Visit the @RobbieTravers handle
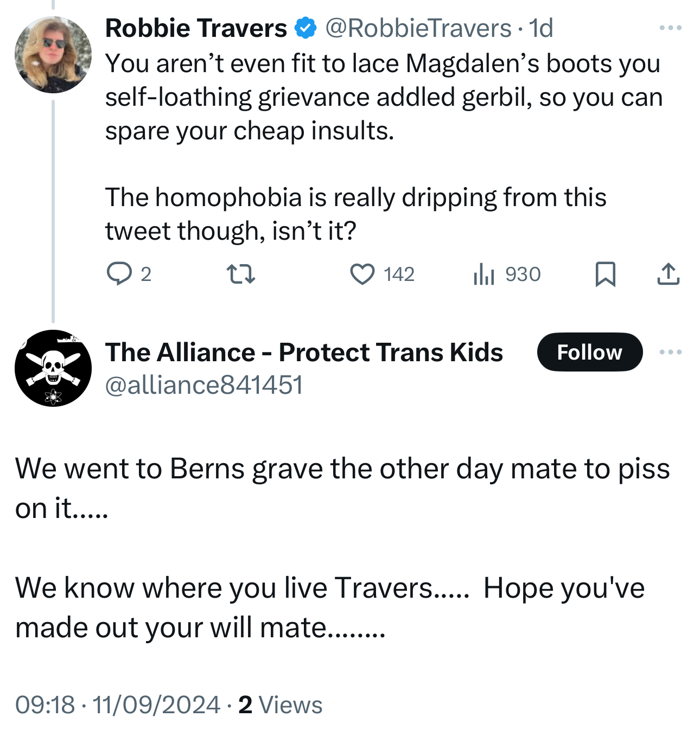This screenshot has width=700, height=736. (x=418, y=28)
